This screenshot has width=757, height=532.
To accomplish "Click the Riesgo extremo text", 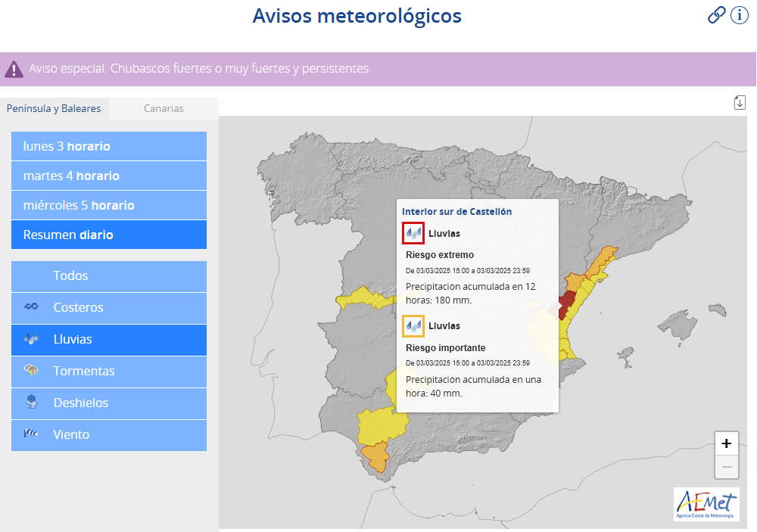I will pos(440,255).
